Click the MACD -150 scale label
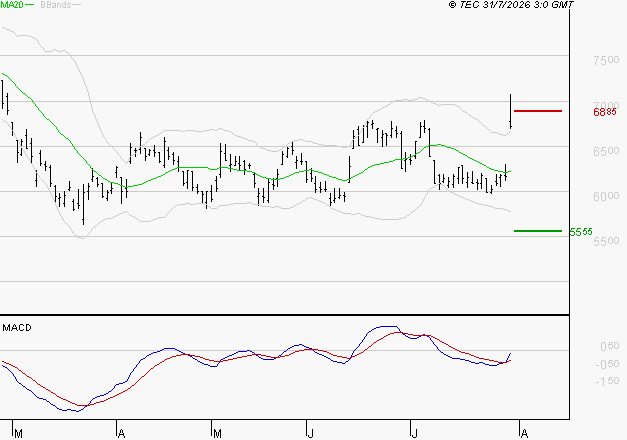This screenshot has height=440, width=627. [x=607, y=381]
